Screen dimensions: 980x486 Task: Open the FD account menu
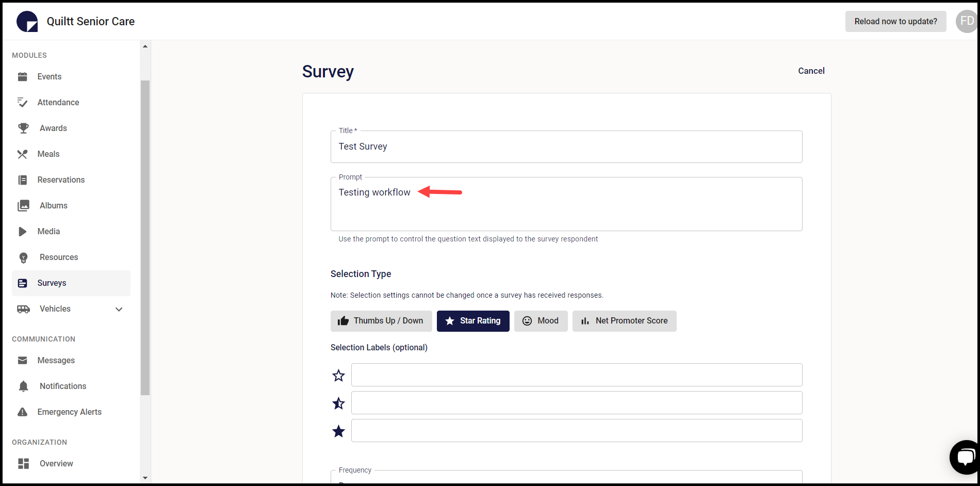pos(966,21)
